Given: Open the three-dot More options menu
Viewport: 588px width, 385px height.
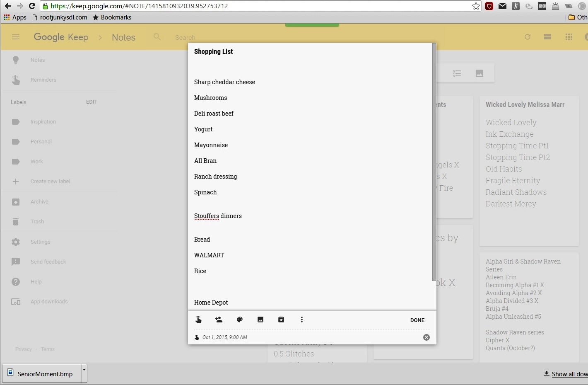Looking at the screenshot, I should (302, 320).
